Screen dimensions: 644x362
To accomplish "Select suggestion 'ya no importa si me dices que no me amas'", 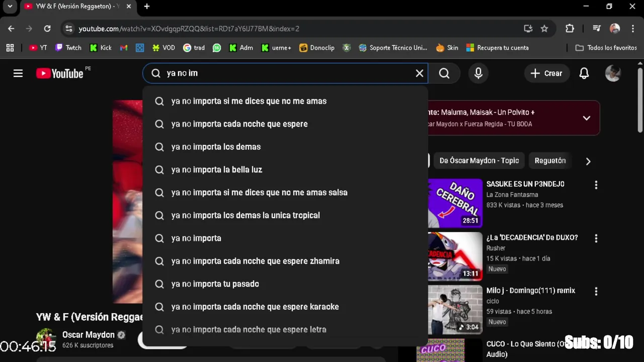I will 285,101.
